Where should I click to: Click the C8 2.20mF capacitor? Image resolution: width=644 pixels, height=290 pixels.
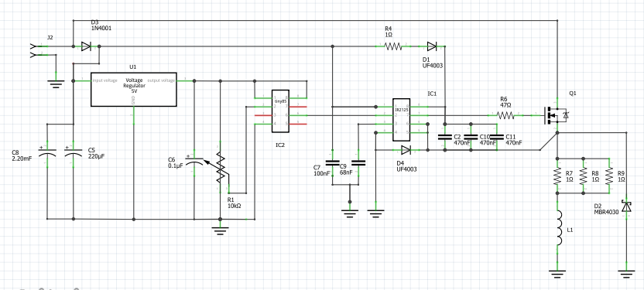tap(47, 152)
